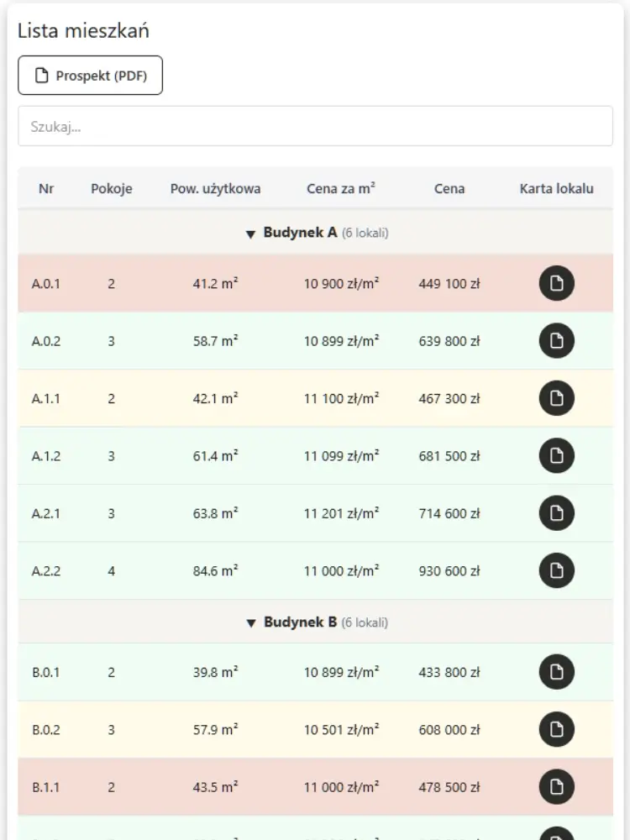Click the price 681 500 zł
Viewport: 630px width, 840px height.
click(449, 456)
